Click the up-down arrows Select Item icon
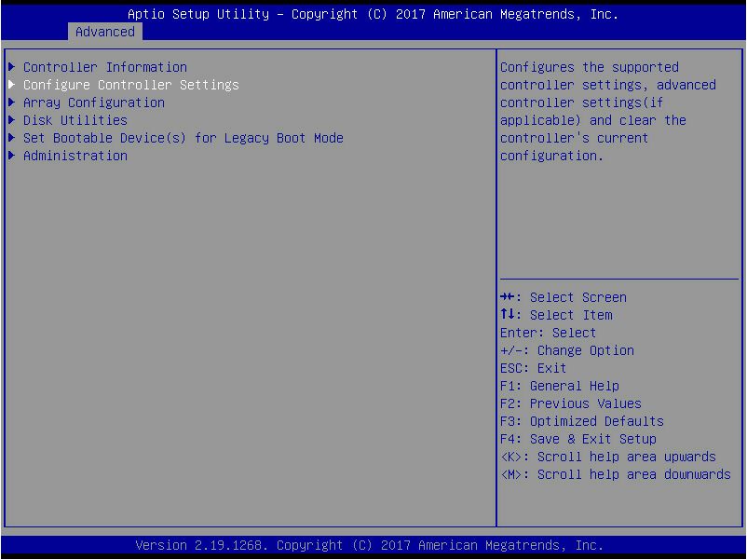 tap(508, 315)
